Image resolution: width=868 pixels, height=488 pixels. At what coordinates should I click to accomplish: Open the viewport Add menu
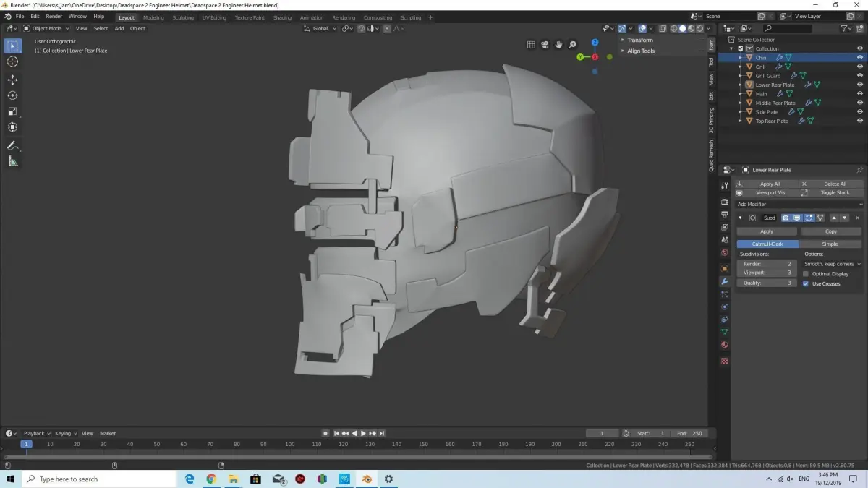(119, 28)
